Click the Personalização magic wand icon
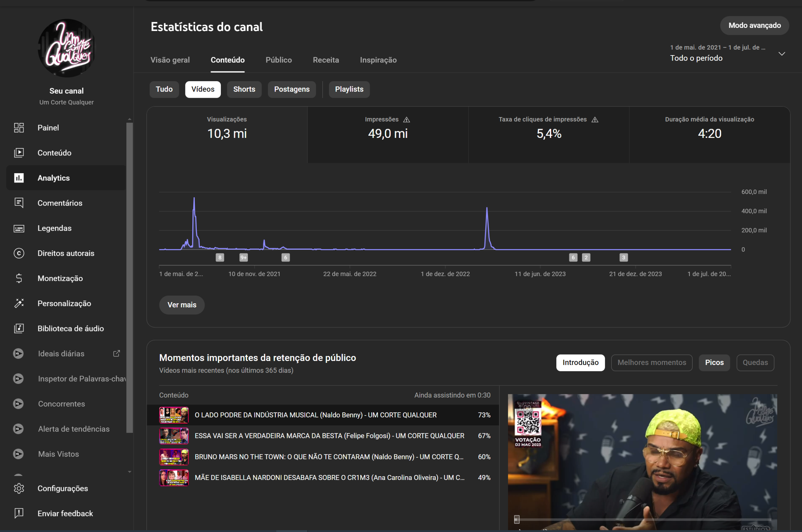The image size is (802, 532). [x=19, y=303]
